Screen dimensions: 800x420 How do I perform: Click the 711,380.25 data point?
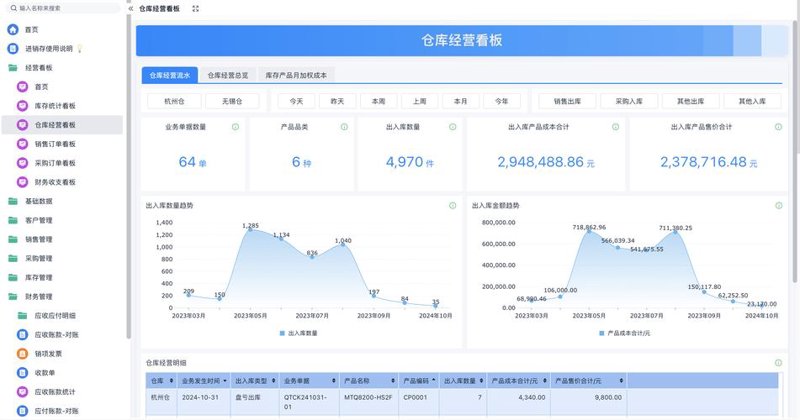[676, 232]
